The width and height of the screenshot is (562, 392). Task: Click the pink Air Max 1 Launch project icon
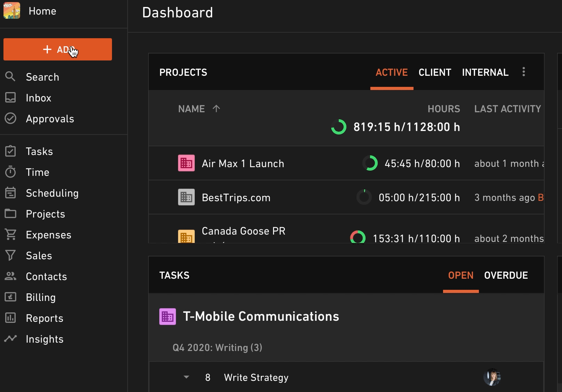tap(186, 163)
